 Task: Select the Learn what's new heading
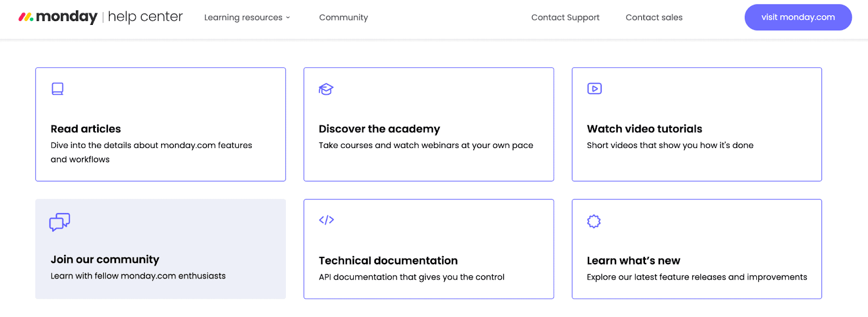[x=633, y=261]
